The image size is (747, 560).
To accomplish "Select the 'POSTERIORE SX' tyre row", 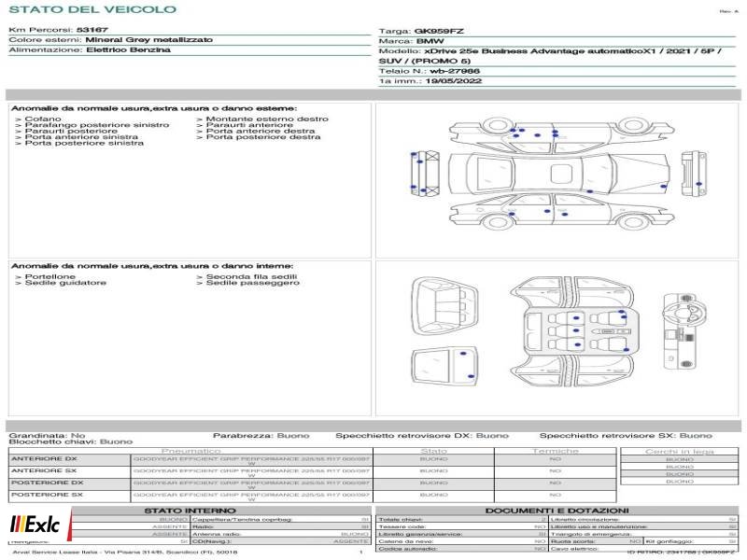I will (312, 496).
